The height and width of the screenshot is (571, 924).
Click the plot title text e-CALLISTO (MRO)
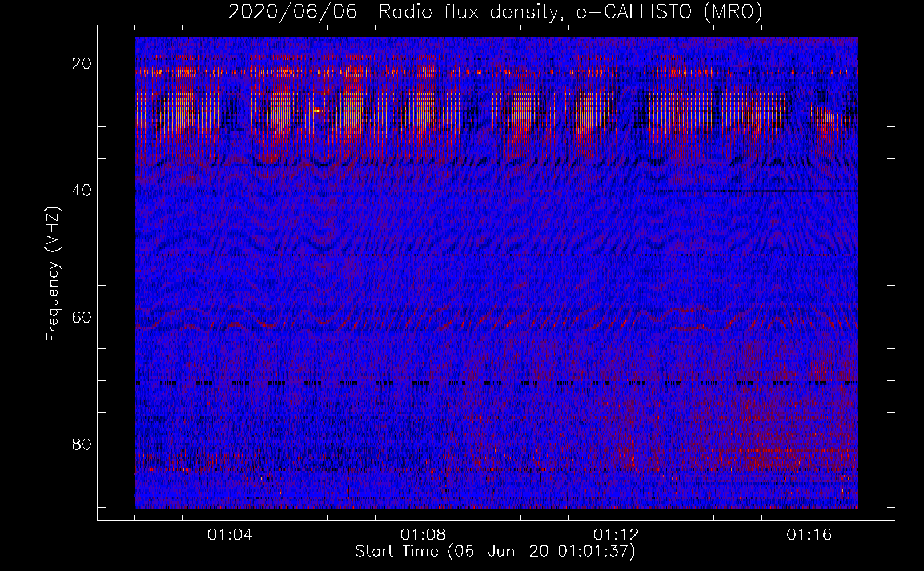click(x=669, y=11)
